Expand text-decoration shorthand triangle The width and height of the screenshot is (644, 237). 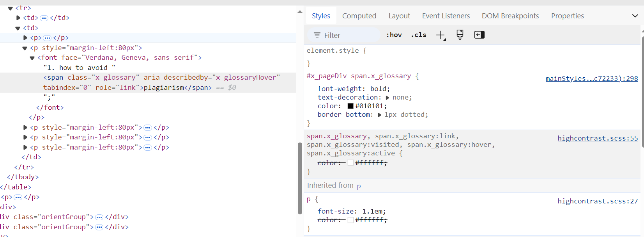pyautogui.click(x=387, y=98)
